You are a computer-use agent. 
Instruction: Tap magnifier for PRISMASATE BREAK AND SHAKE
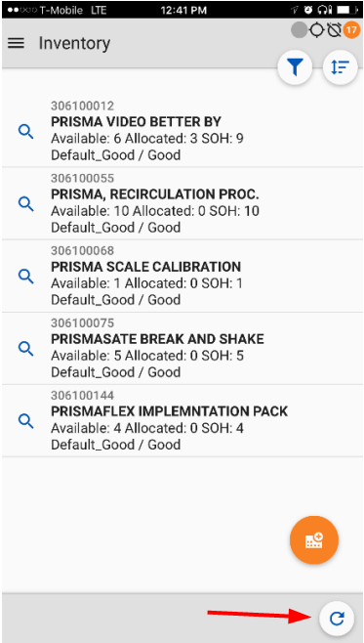tap(25, 348)
